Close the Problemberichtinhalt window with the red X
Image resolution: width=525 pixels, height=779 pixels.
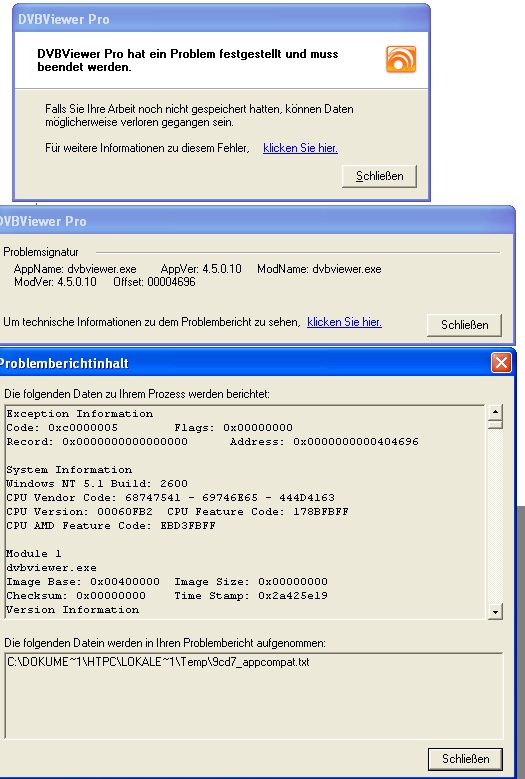[x=501, y=363]
